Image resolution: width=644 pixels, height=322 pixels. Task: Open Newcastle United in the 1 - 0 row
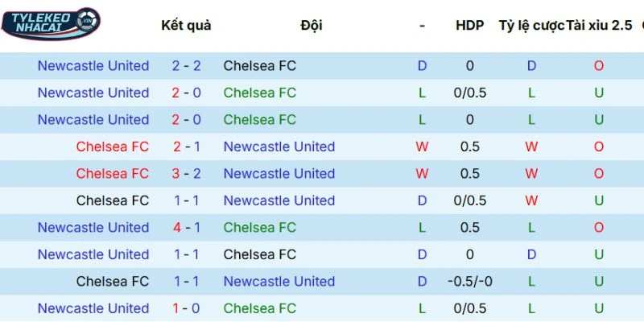(x=93, y=308)
